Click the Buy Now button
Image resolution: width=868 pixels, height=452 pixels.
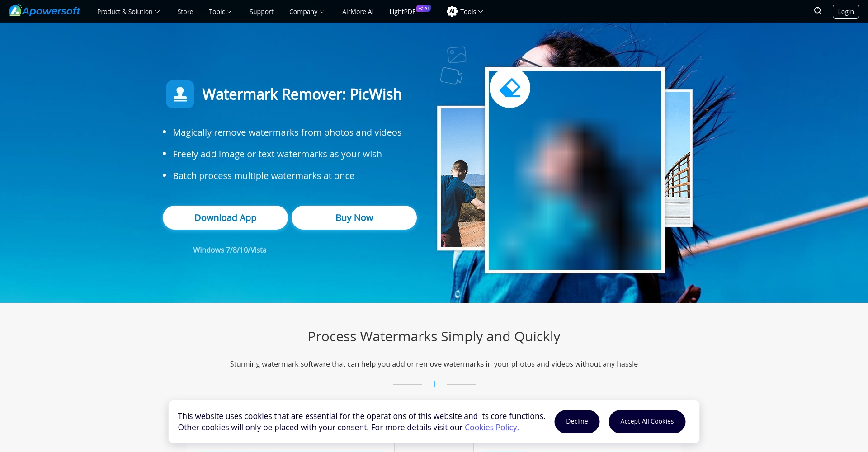point(354,218)
